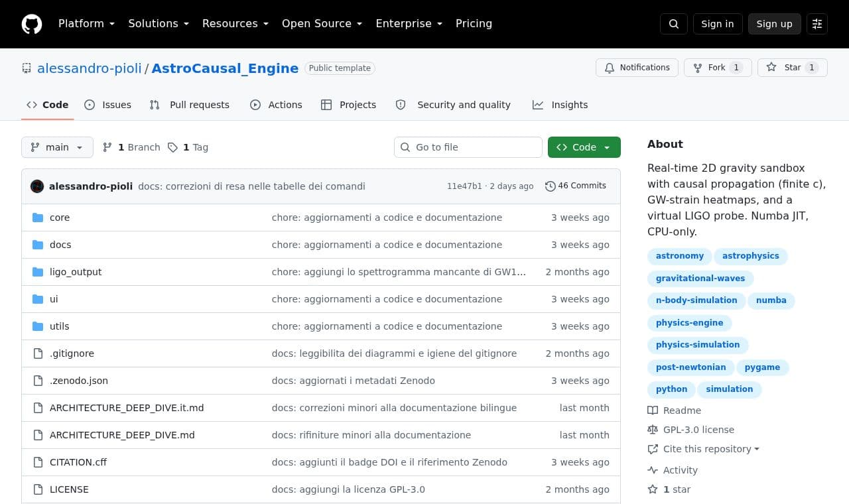The image size is (849, 504).
Task: Expand the Open Source header menu
Action: [322, 24]
